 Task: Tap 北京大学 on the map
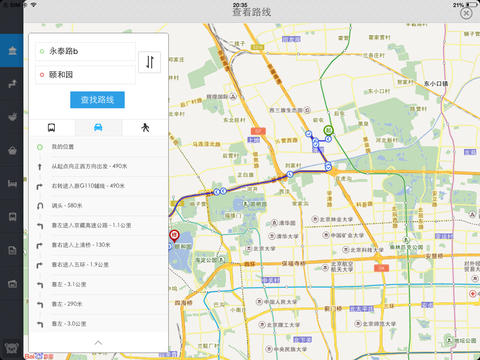(x=261, y=248)
